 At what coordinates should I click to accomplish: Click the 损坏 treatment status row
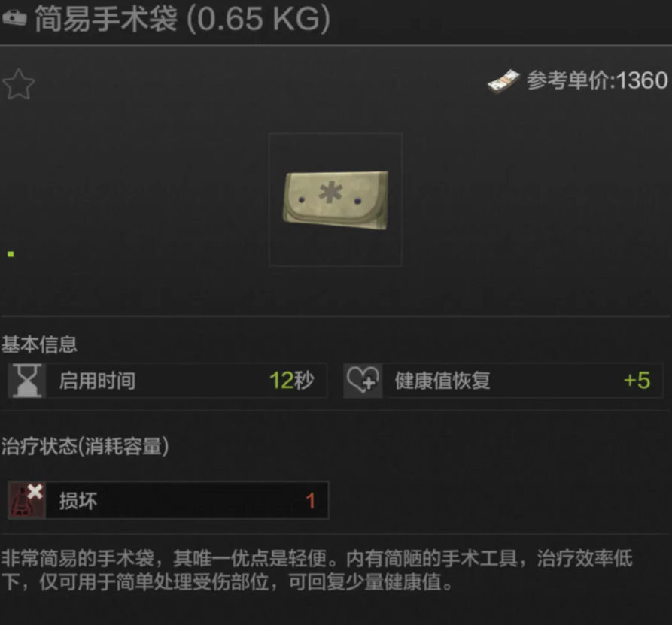pos(168,500)
